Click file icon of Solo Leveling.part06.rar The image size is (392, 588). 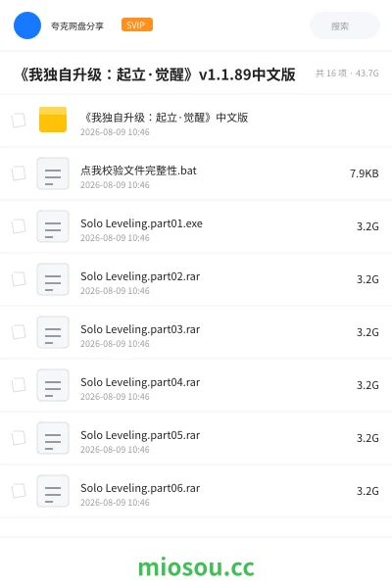coord(53,491)
